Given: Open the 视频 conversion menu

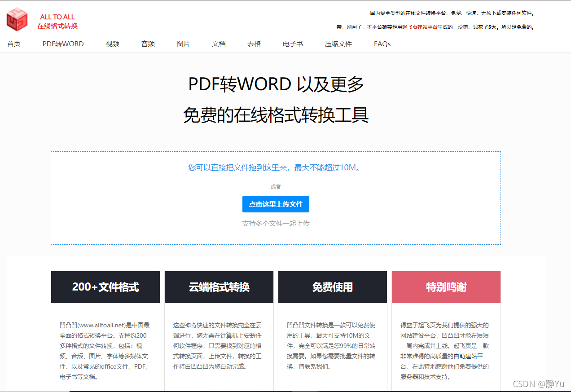Looking at the screenshot, I should [x=112, y=44].
